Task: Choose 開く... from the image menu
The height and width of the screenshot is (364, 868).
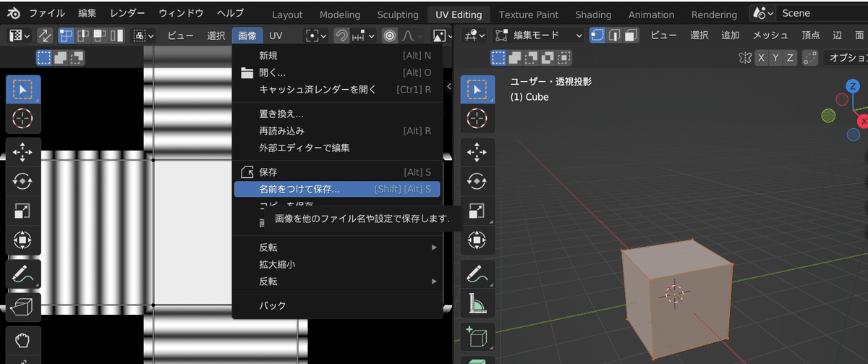Action: (x=337, y=72)
